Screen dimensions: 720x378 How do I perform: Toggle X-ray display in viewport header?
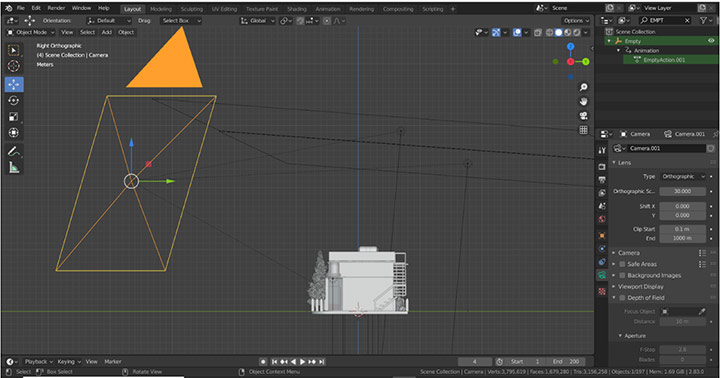538,33
